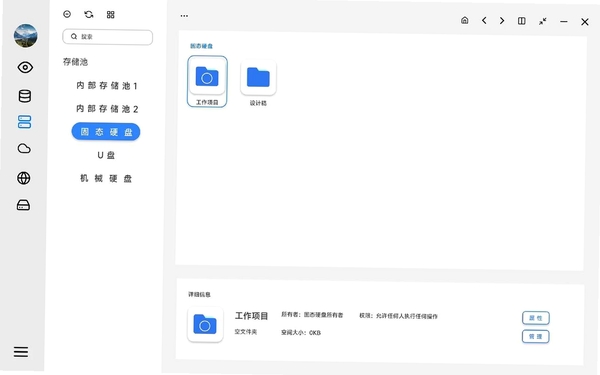The image size is (600, 375).
Task: Click the 固态硬盘 breadcrumb label
Action: (201, 46)
